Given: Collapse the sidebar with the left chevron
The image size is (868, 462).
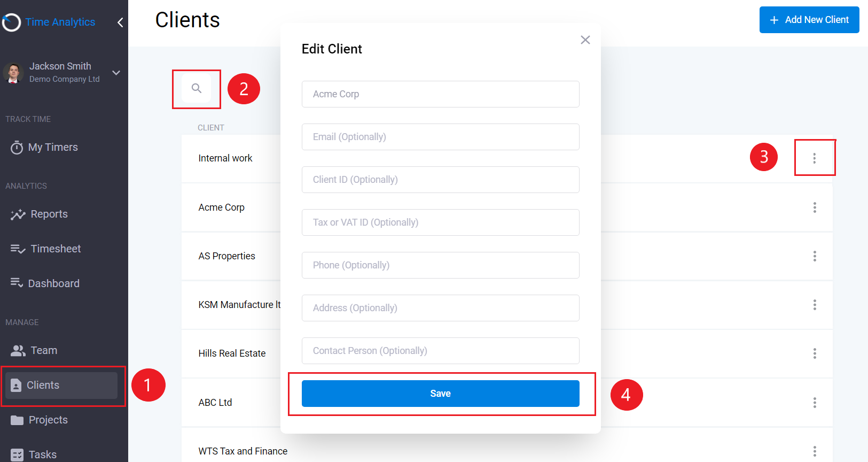Looking at the screenshot, I should 120,22.
